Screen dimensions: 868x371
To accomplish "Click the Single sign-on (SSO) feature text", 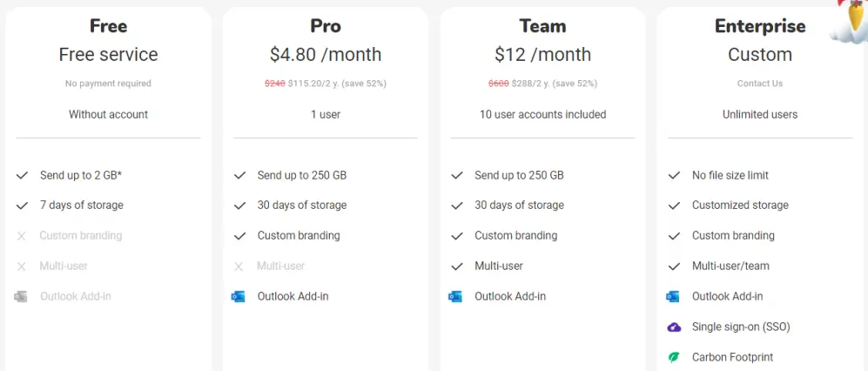I will tap(741, 327).
